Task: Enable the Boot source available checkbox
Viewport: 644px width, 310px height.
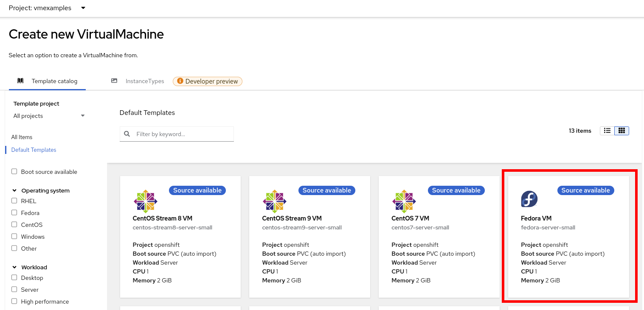Action: pyautogui.click(x=14, y=172)
